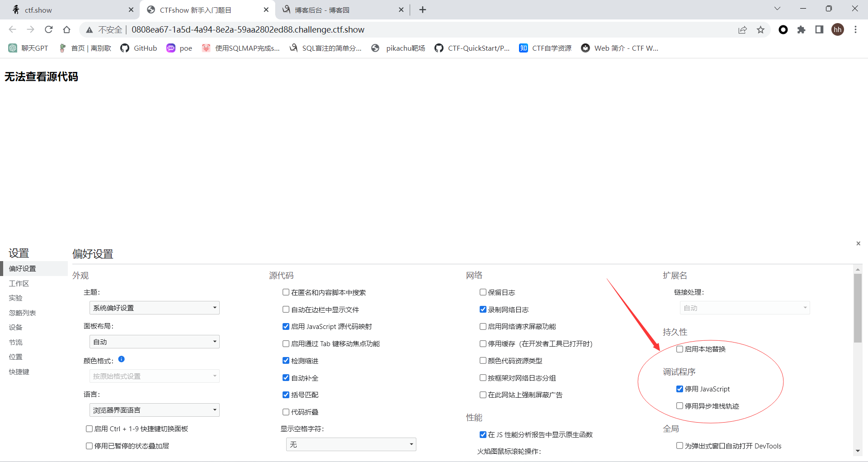Toggle the browser side panel
868x462 pixels.
tap(819, 29)
